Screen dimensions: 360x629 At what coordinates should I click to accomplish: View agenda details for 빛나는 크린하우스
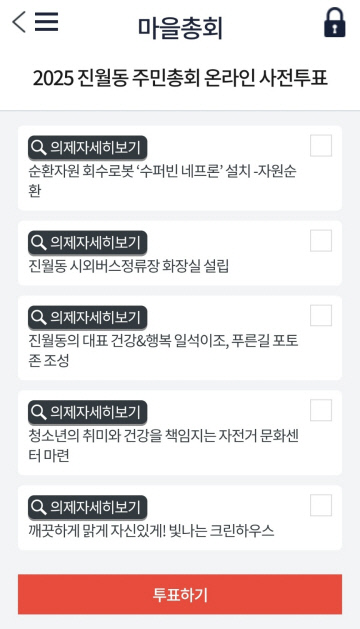tap(87, 508)
